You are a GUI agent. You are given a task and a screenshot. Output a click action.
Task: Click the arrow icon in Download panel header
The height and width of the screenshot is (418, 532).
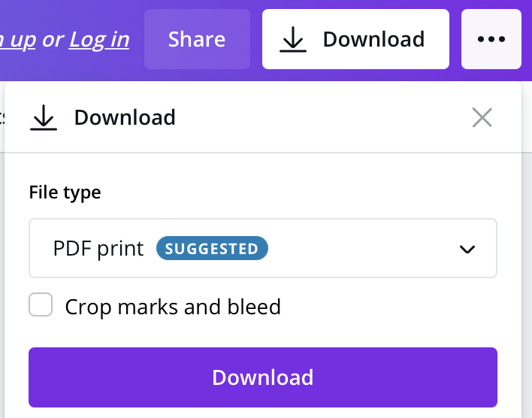(x=44, y=117)
